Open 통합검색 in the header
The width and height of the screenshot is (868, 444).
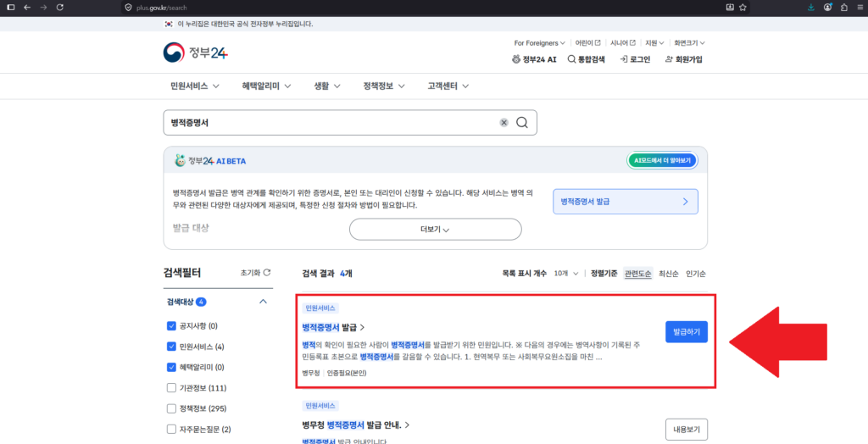point(587,59)
